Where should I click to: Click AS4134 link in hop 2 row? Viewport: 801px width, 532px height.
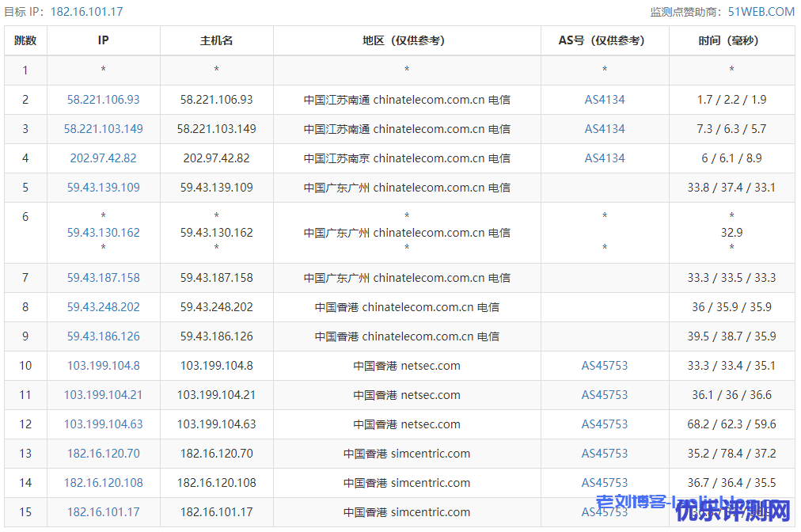click(x=605, y=100)
